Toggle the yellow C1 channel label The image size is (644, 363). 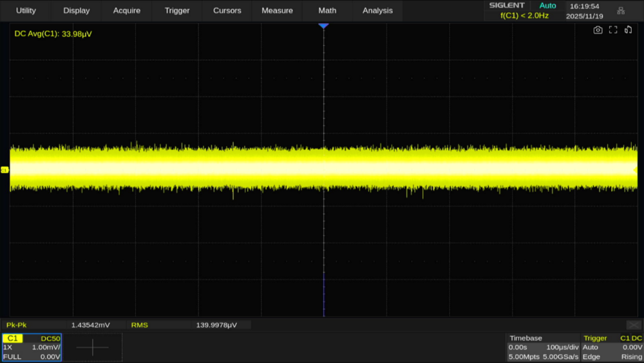click(x=13, y=338)
